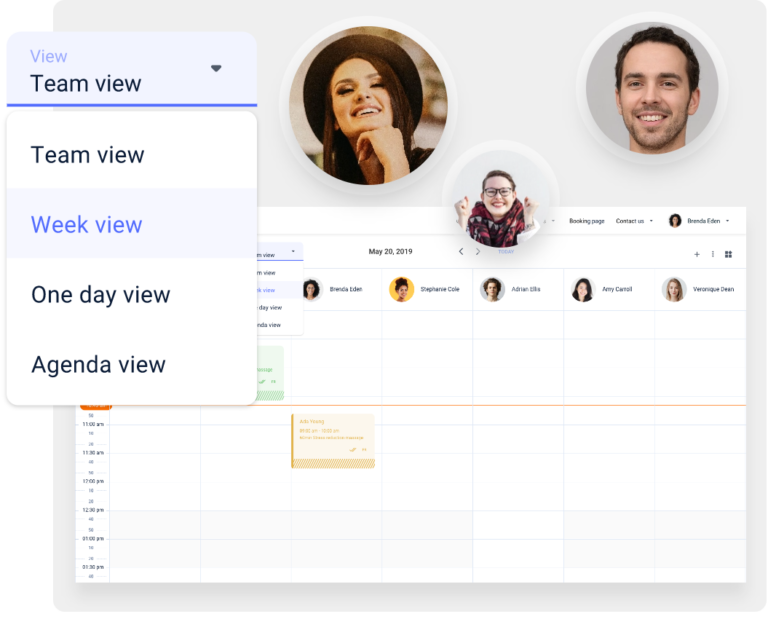Click the May 20, 2019 date label
Viewport: 768px width, 619px height.
point(390,251)
